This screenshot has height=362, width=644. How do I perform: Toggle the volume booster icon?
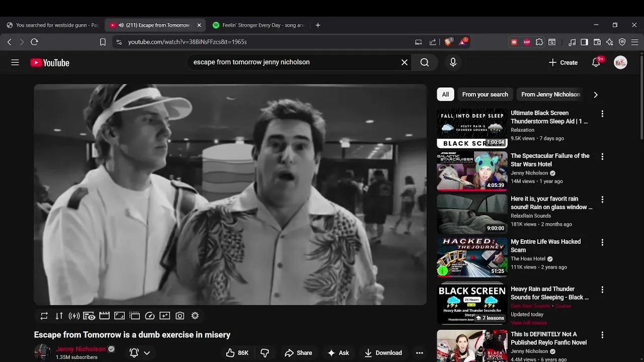[74, 316]
